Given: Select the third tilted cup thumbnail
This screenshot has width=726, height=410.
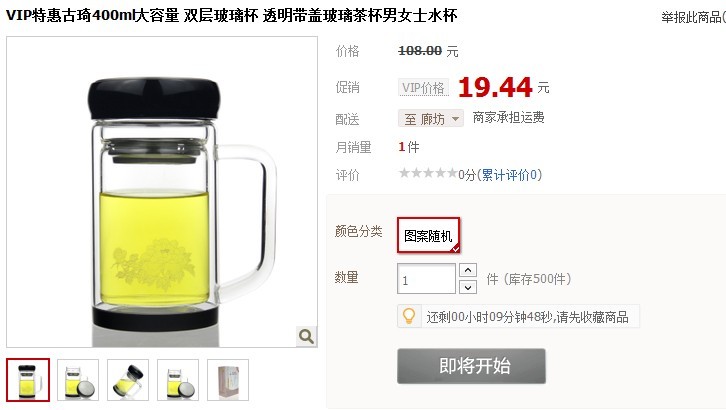Looking at the screenshot, I should (128, 379).
